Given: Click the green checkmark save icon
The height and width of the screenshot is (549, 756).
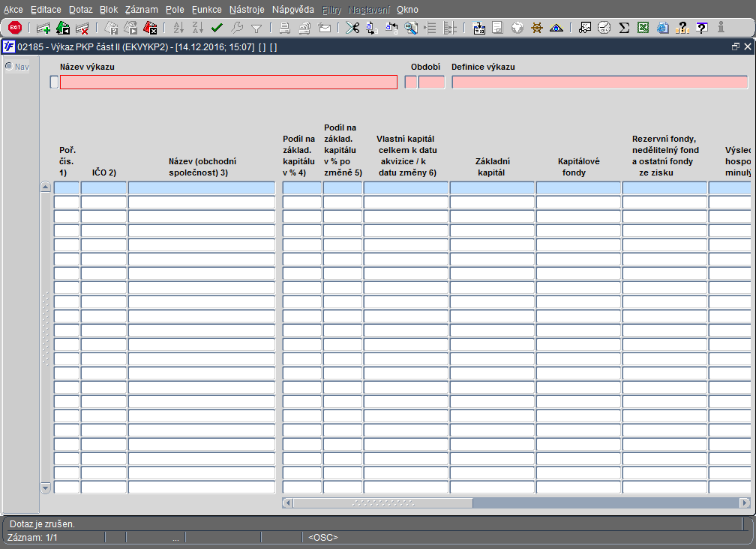Looking at the screenshot, I should pos(217,28).
